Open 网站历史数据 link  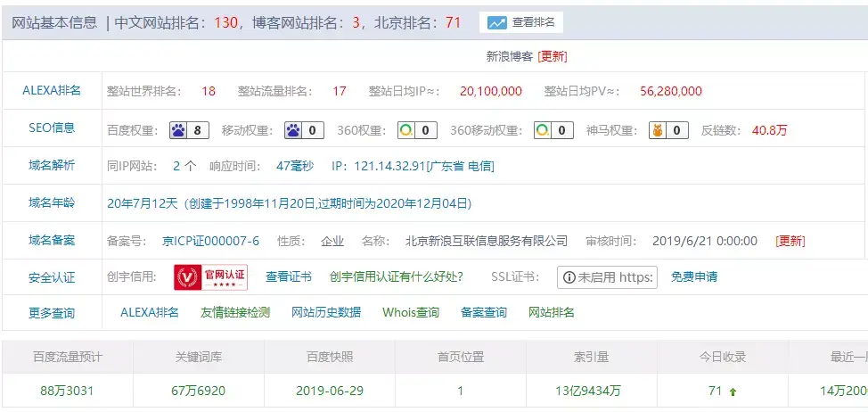point(326,312)
